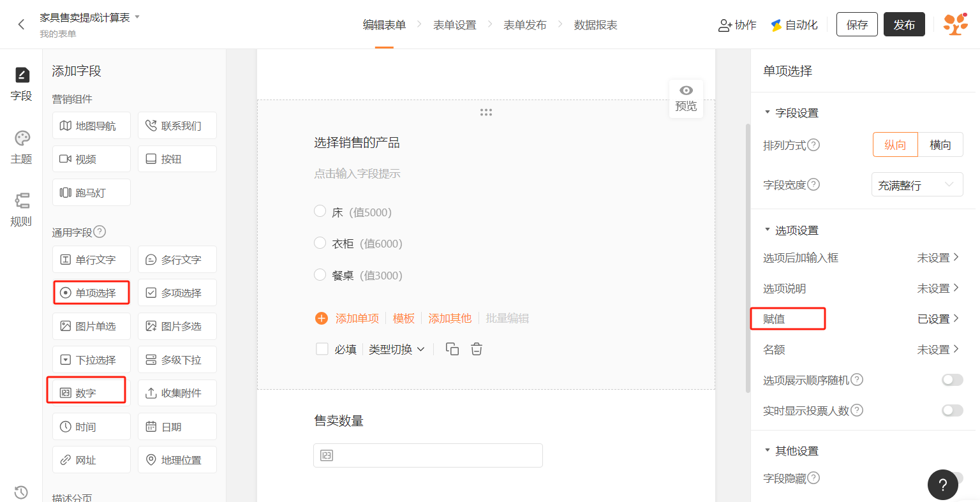Choose 纵向 layout option

click(895, 145)
